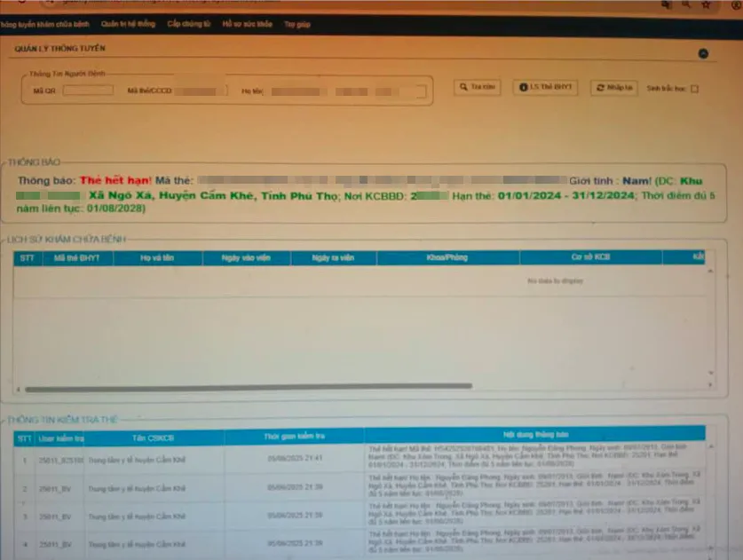
Task: Click the browser zoom magnifier icon
Action: pyautogui.click(x=686, y=4)
